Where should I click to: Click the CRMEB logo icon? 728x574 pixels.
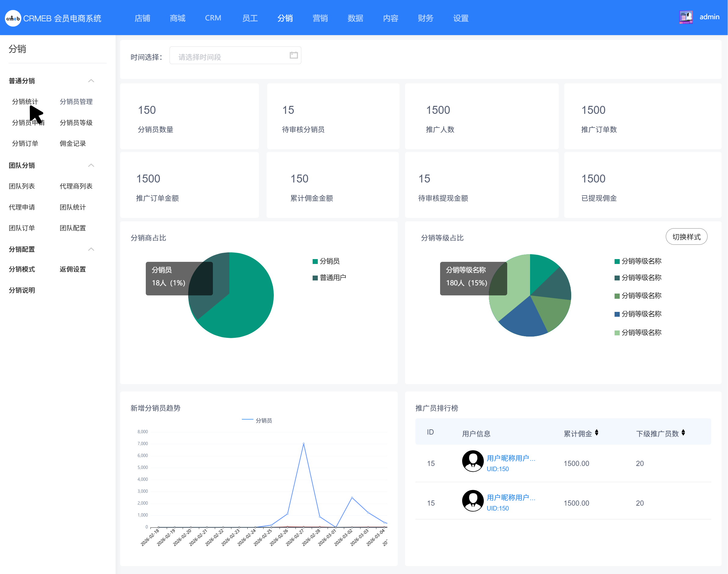click(13, 19)
